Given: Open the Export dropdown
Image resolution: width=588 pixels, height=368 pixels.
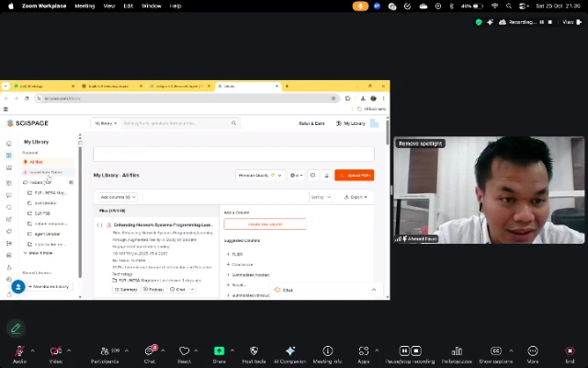Looking at the screenshot, I should (356, 197).
